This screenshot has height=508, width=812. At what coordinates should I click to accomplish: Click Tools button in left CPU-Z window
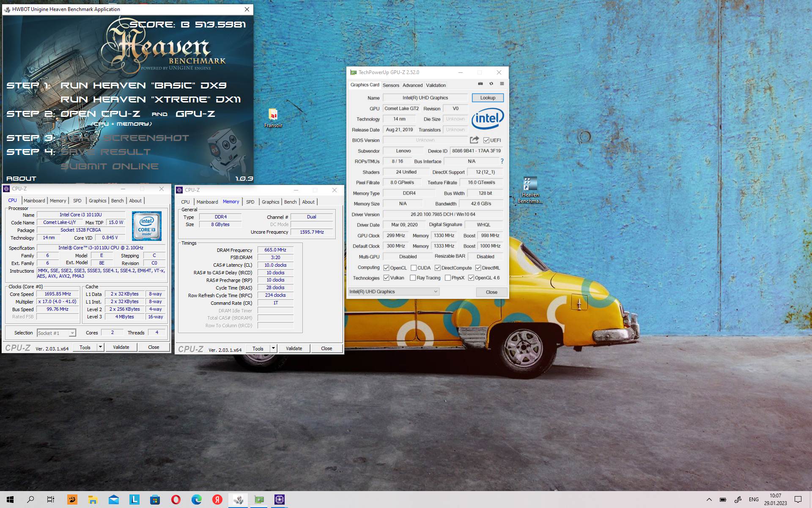point(85,347)
